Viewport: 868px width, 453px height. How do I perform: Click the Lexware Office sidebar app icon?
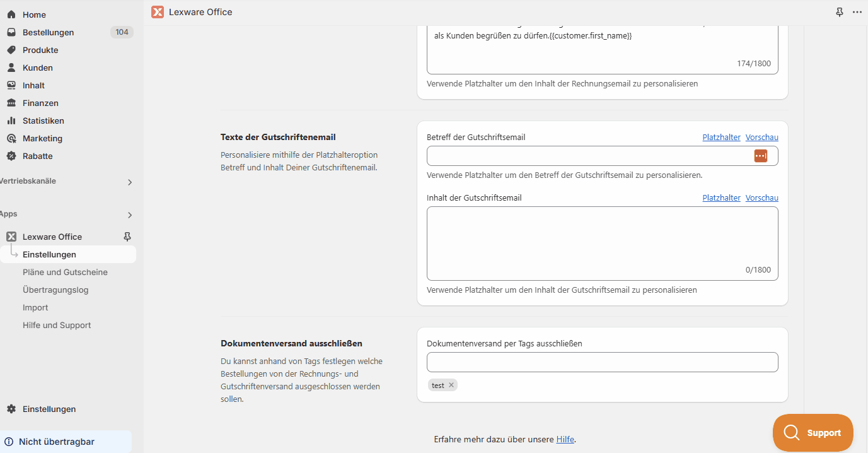tap(11, 237)
